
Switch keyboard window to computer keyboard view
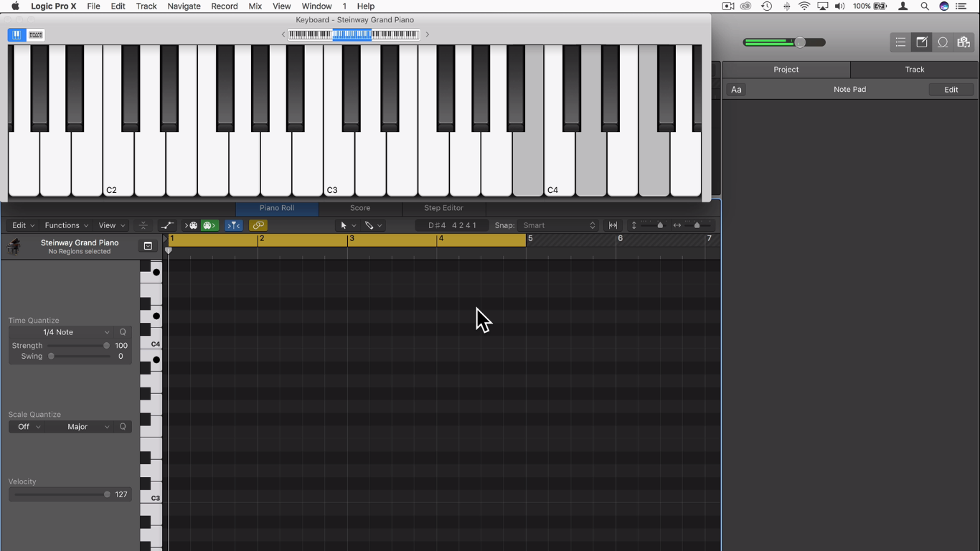[36, 34]
